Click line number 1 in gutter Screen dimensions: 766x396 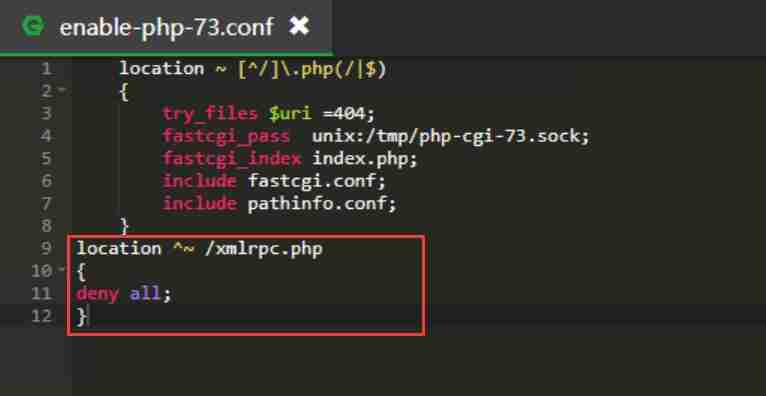click(x=45, y=68)
